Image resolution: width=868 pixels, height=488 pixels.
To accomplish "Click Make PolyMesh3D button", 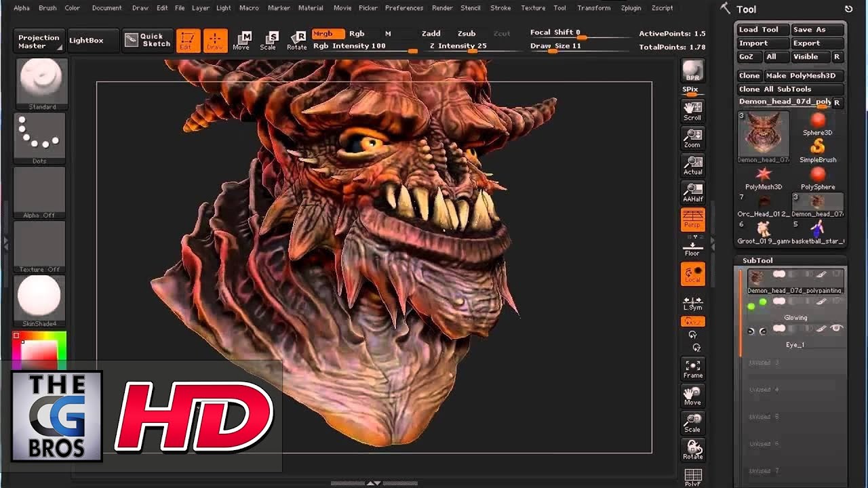I will (x=806, y=76).
